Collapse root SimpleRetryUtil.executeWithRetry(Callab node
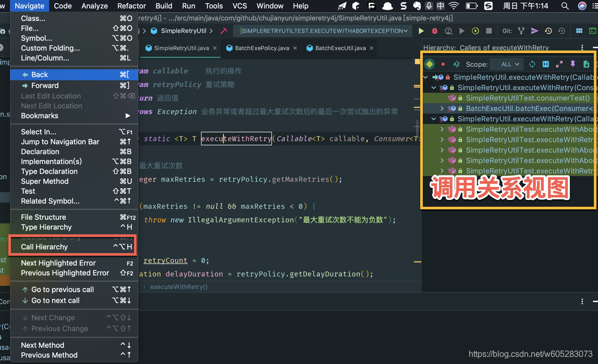Image resolution: width=598 pixels, height=364 pixels. click(425, 77)
